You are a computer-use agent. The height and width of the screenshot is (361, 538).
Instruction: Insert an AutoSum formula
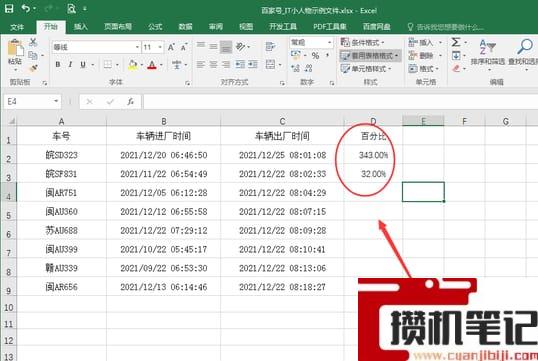pos(456,42)
